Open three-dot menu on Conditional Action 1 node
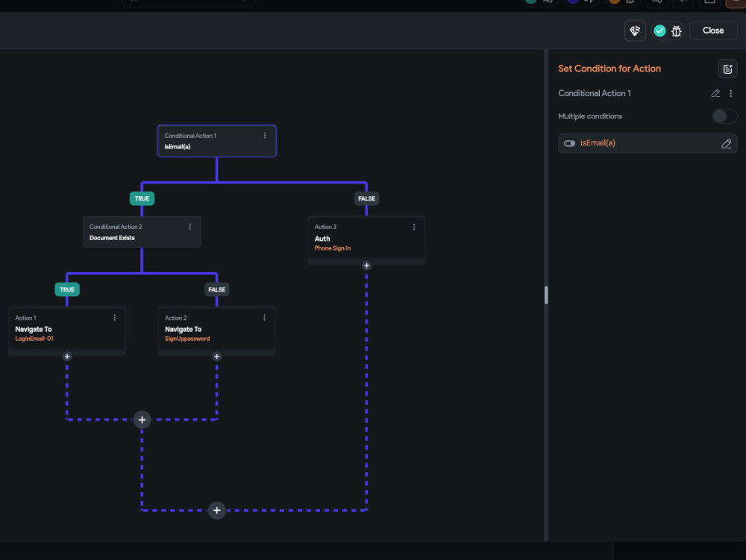The height and width of the screenshot is (560, 746). 265,136
